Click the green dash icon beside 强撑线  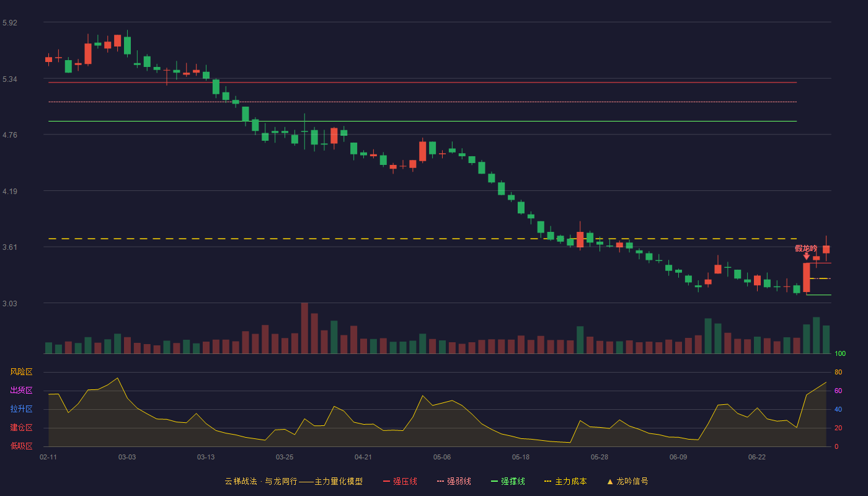[x=494, y=482]
